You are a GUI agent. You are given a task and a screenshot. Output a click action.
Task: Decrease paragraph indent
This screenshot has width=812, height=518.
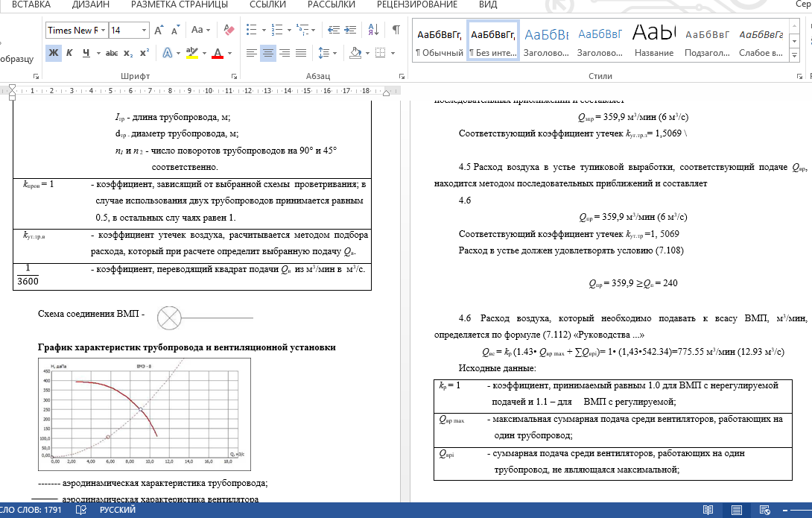point(334,30)
